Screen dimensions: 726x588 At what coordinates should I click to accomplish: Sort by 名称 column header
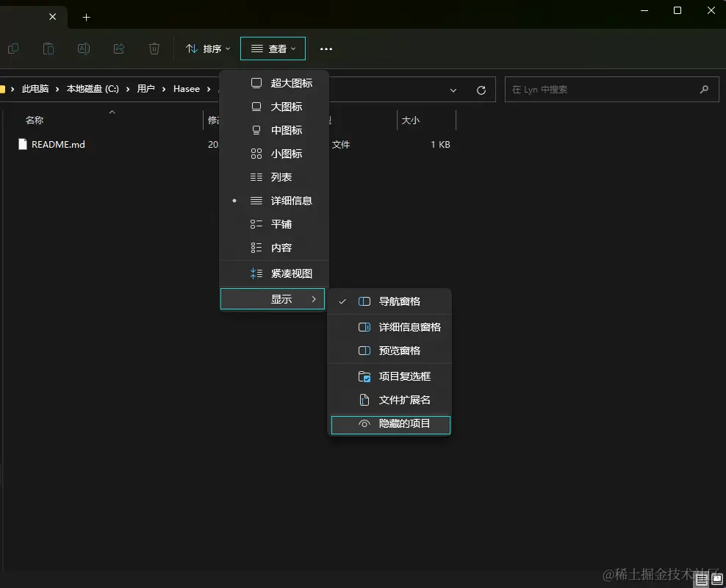click(35, 121)
